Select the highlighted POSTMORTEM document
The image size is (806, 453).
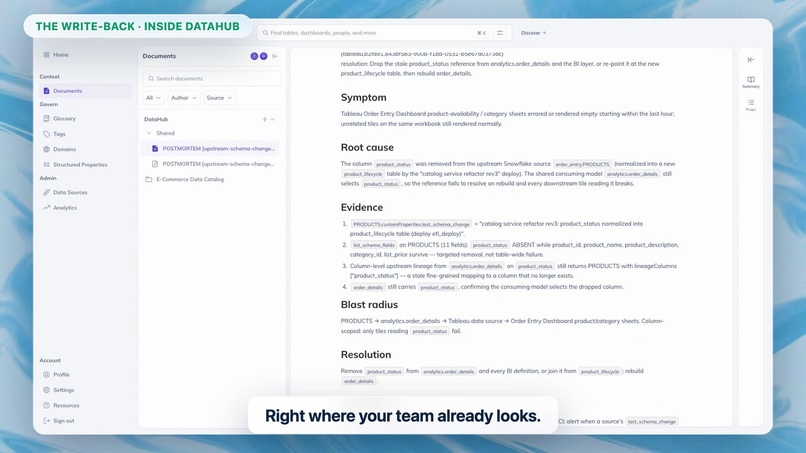[x=210, y=149]
